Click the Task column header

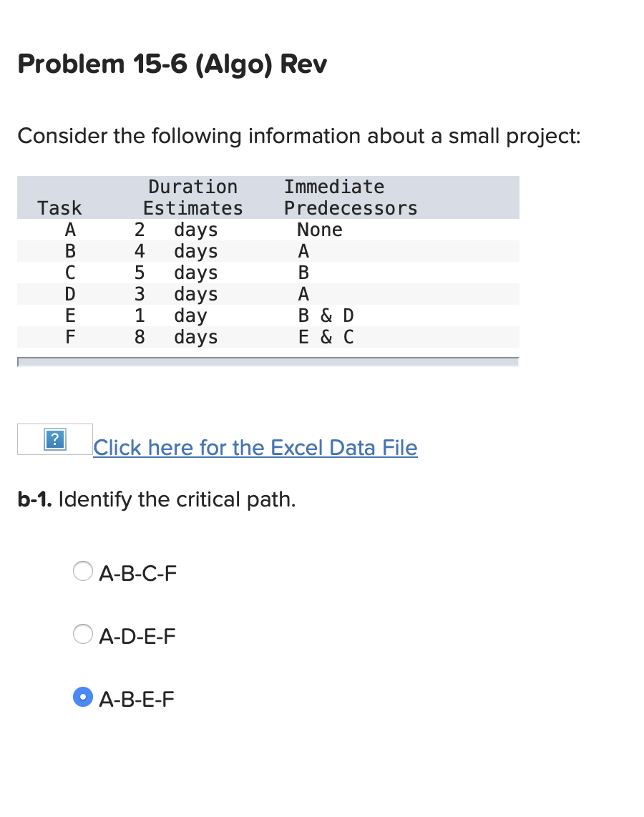click(x=59, y=208)
